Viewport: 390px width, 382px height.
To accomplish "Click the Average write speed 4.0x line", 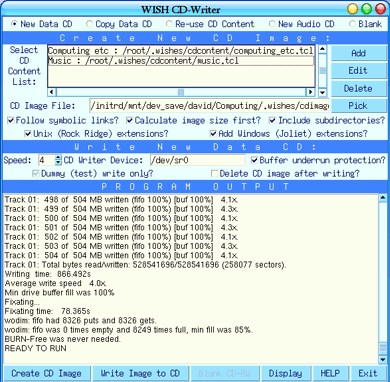I will point(55,283).
